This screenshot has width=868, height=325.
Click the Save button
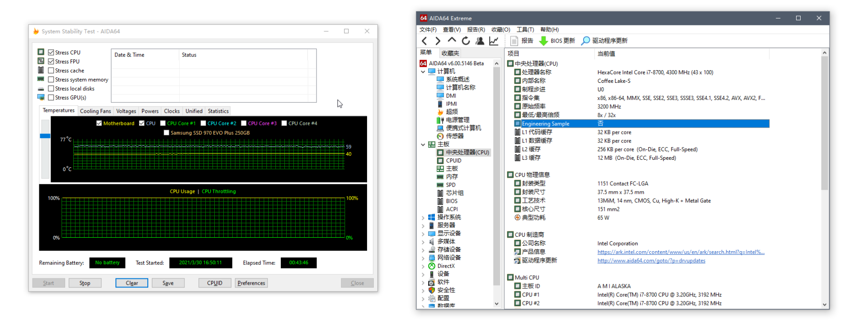(x=168, y=283)
